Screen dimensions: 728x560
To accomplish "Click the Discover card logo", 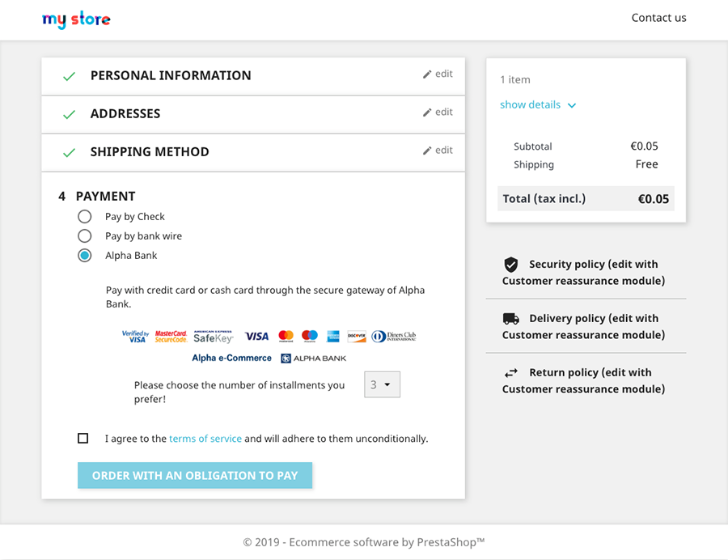I will [357, 337].
